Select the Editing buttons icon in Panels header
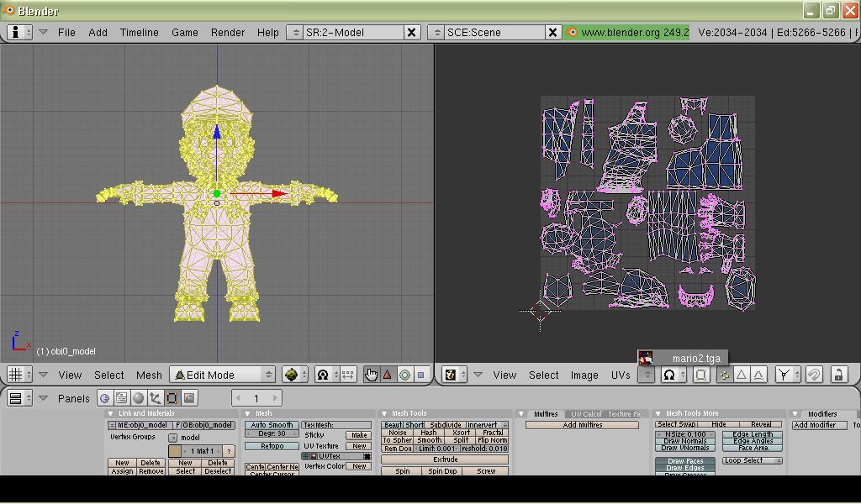This screenshot has width=861, height=504. point(172,398)
